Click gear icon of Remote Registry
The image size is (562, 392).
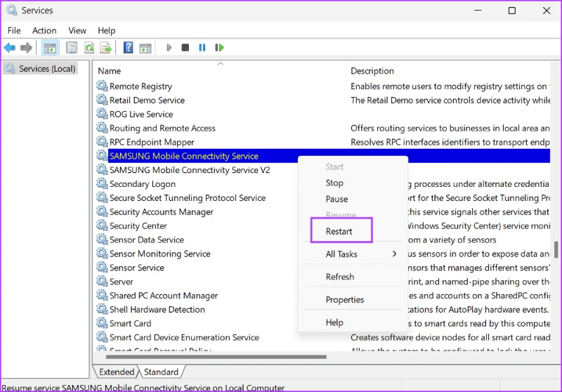102,86
